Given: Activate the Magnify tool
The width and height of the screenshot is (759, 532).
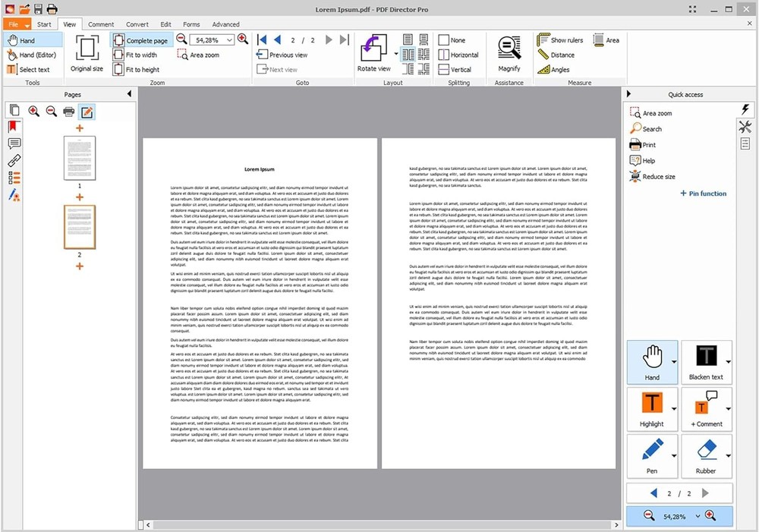Looking at the screenshot, I should coord(509,52).
